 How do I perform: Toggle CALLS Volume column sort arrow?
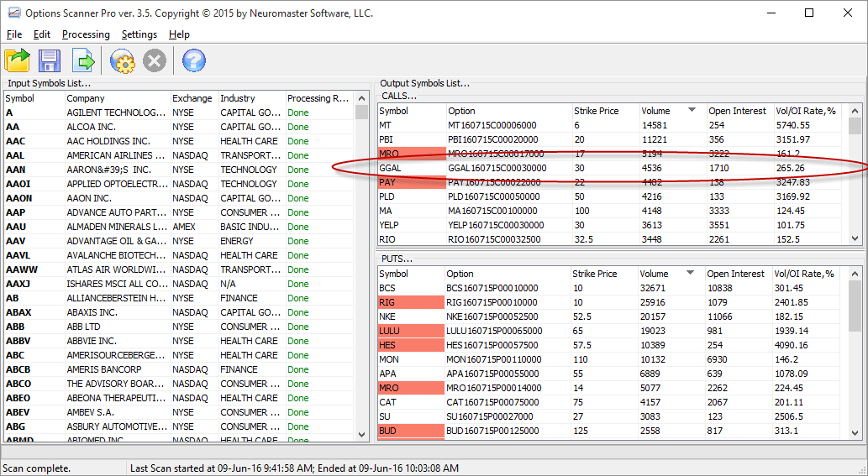[x=692, y=110]
